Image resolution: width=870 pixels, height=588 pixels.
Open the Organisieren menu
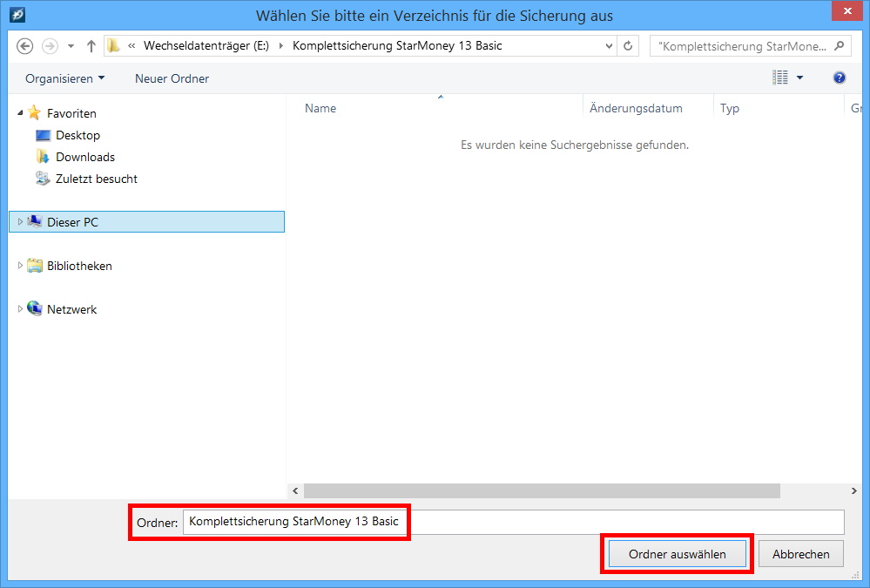tap(65, 78)
